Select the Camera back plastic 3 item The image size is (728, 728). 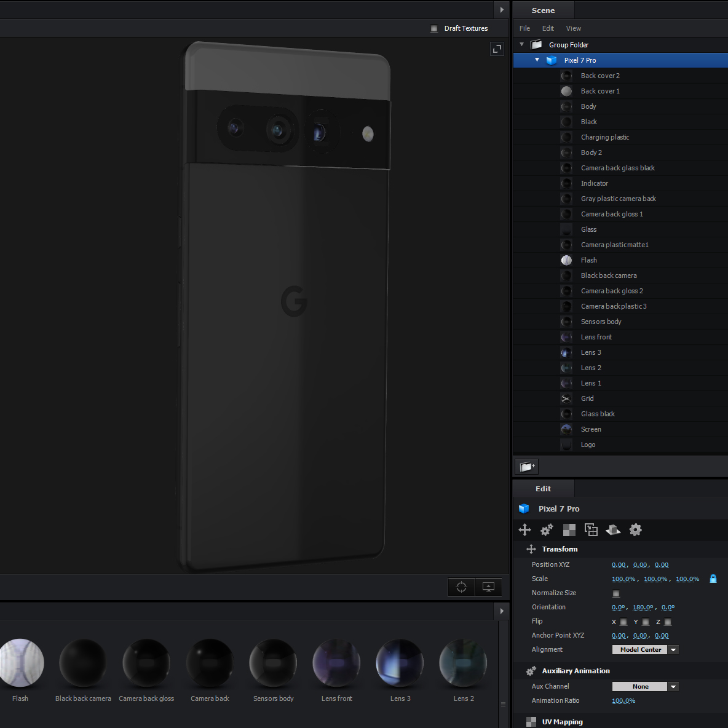click(x=620, y=306)
